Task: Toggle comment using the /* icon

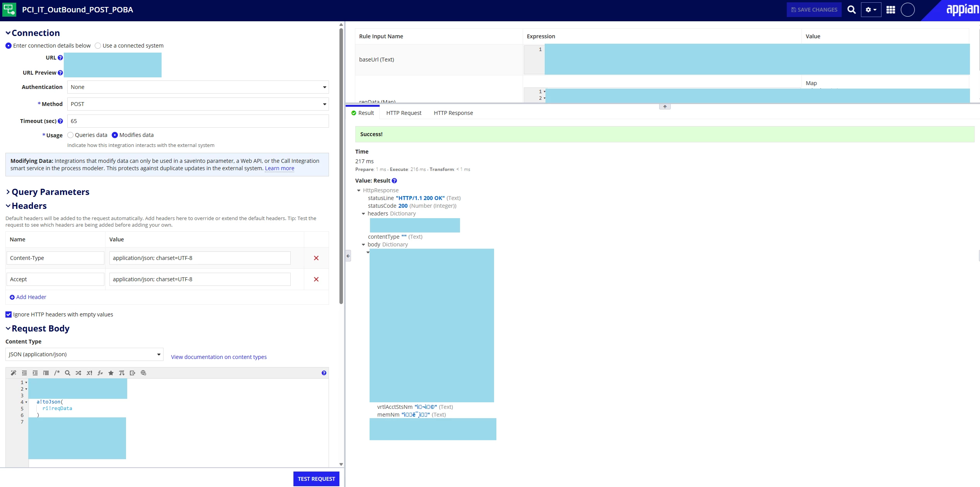Action: 57,373
